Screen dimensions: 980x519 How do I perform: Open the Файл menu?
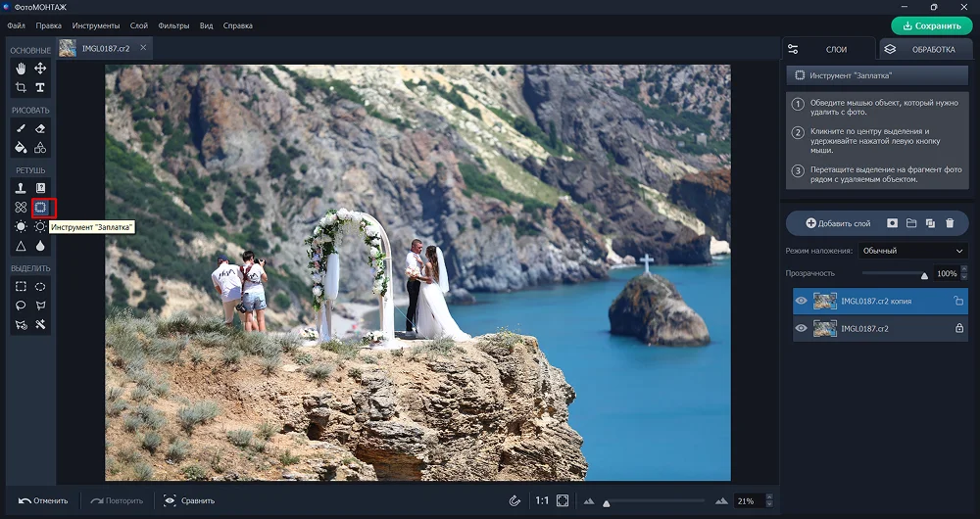point(17,25)
